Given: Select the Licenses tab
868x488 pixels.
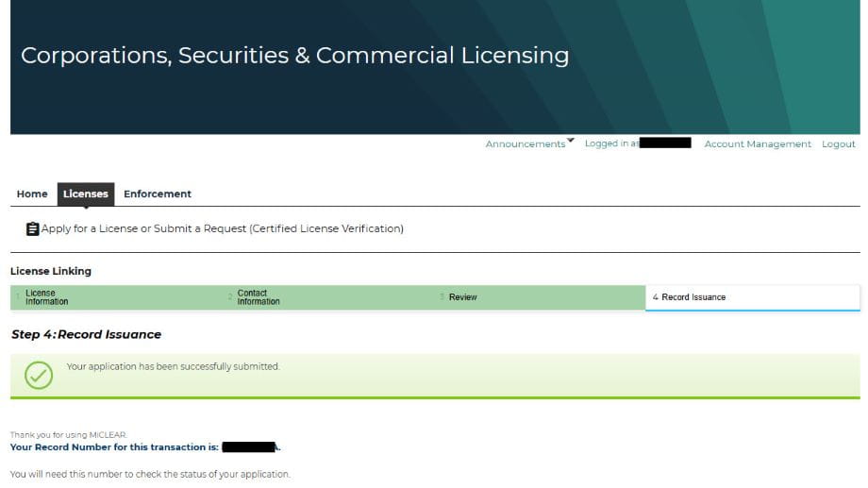Looking at the screenshot, I should point(86,194).
